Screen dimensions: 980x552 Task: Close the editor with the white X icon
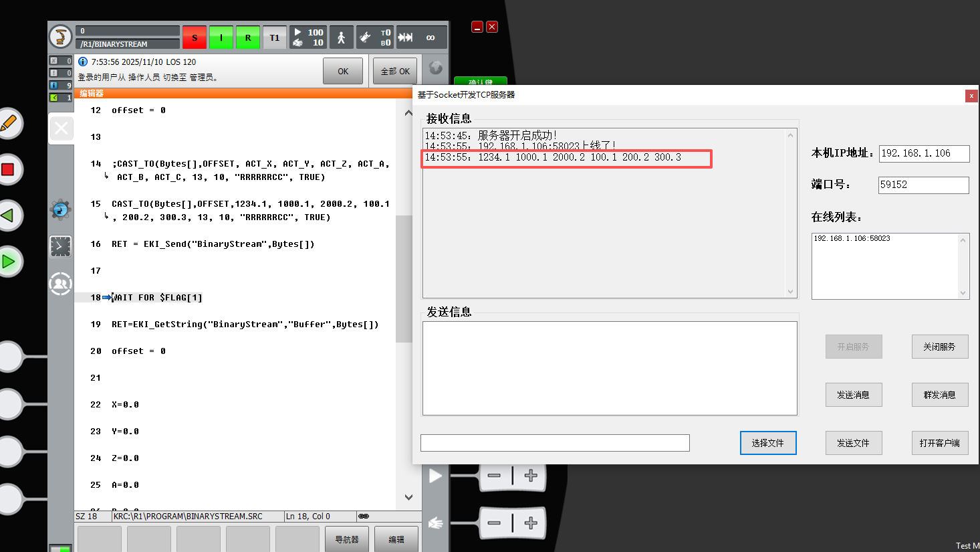pyautogui.click(x=61, y=128)
